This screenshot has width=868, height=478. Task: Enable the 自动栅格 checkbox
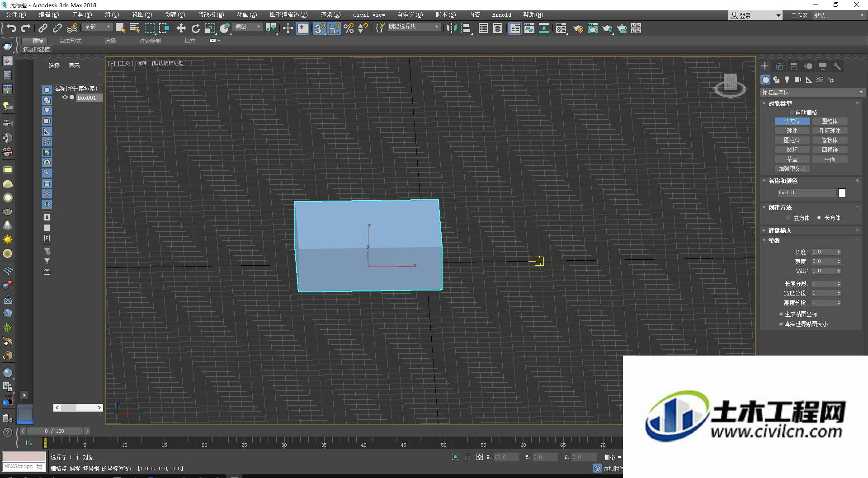click(792, 112)
